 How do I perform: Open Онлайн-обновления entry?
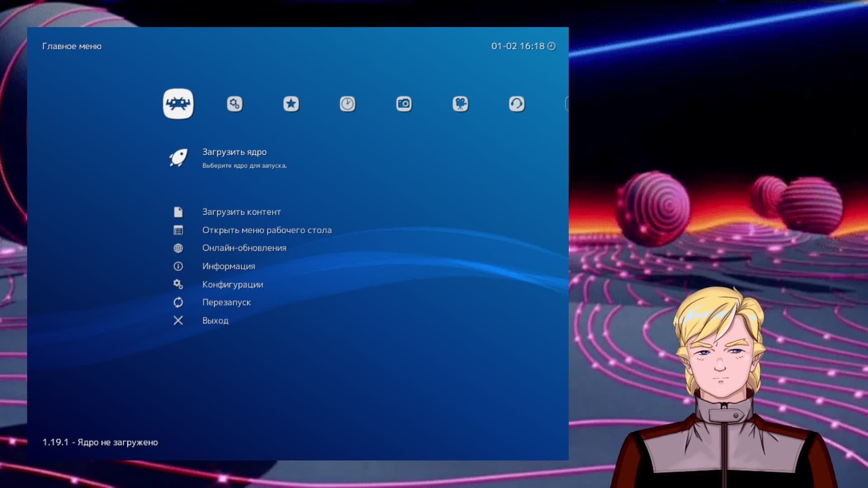(244, 248)
